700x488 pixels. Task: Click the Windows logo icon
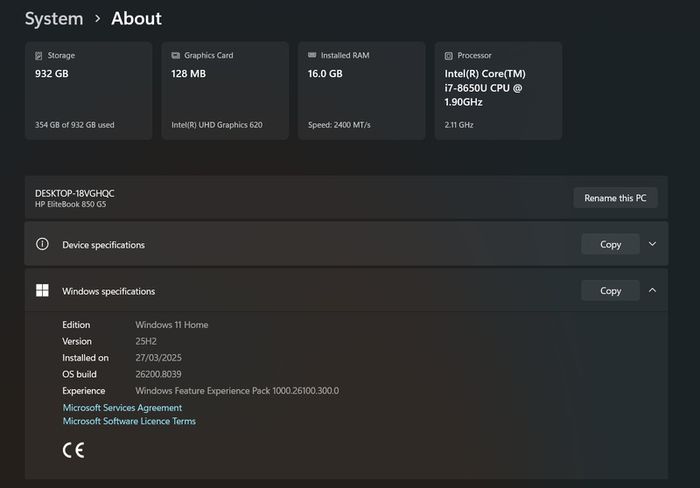point(42,290)
